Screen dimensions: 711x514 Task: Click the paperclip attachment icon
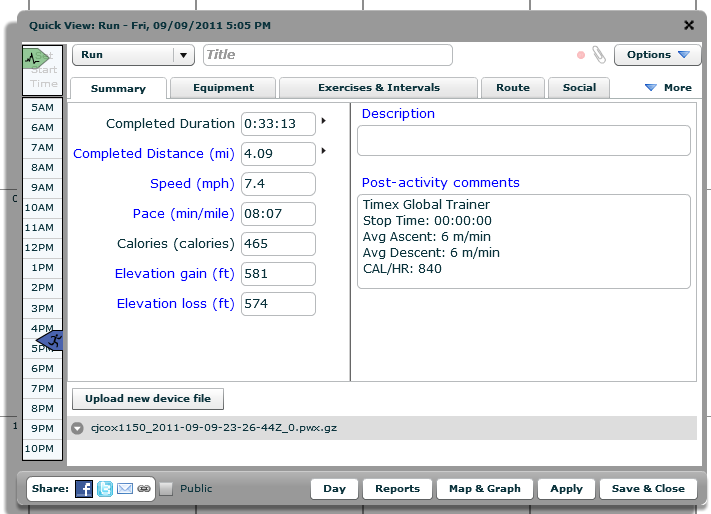pyautogui.click(x=598, y=55)
